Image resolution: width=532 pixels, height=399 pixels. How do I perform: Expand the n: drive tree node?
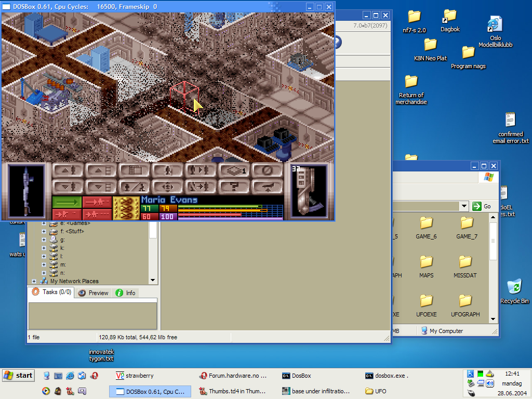pos(44,273)
